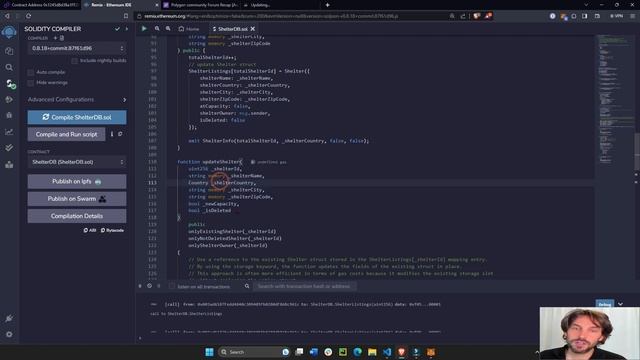This screenshot has width=640, height=360.
Task: Open the ShelterDB contract dropdown
Action: pos(77,162)
